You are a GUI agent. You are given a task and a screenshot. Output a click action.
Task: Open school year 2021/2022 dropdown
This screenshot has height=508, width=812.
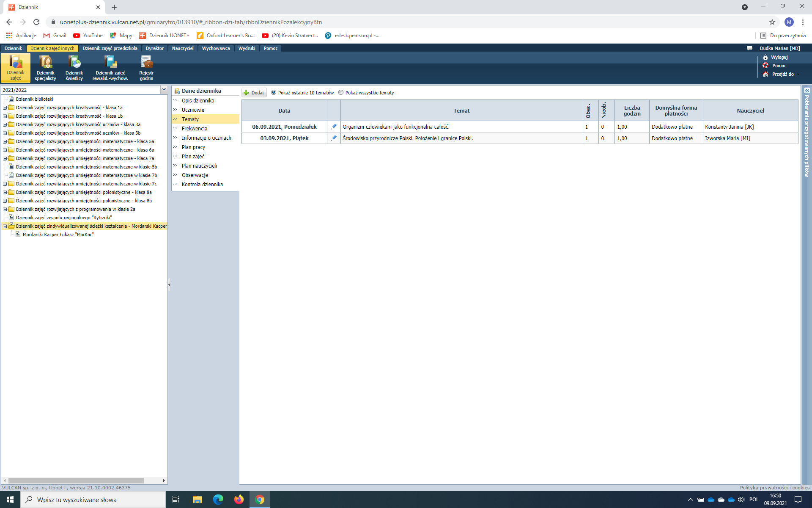tap(164, 90)
